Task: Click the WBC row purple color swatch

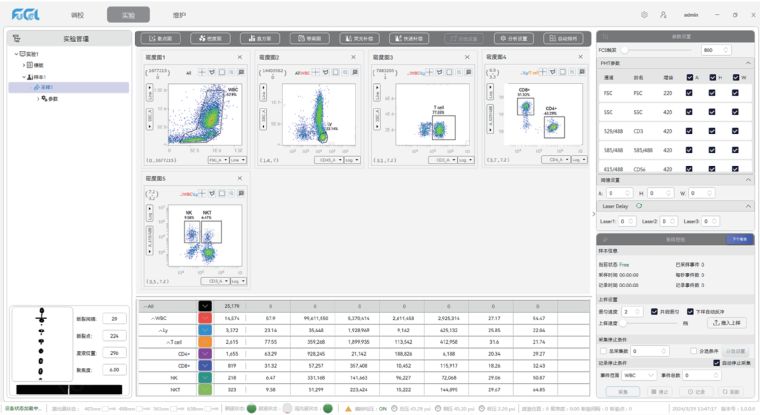Action: click(x=205, y=316)
